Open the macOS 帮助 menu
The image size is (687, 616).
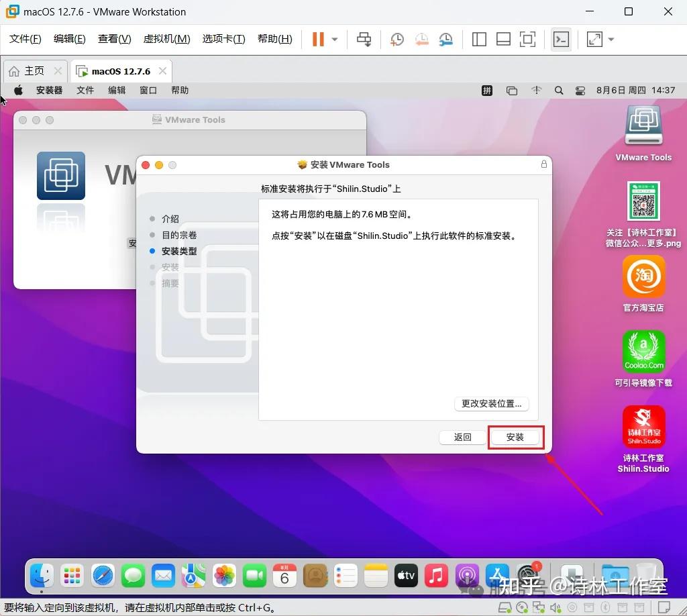pos(180,91)
